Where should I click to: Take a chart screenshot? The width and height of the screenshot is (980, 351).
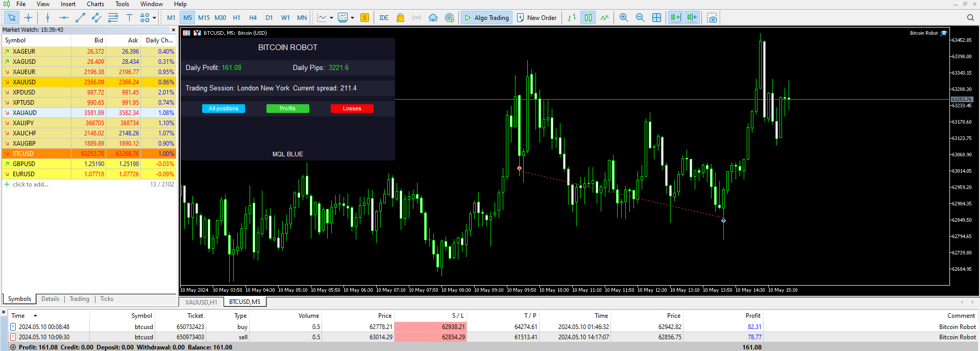tap(712, 18)
